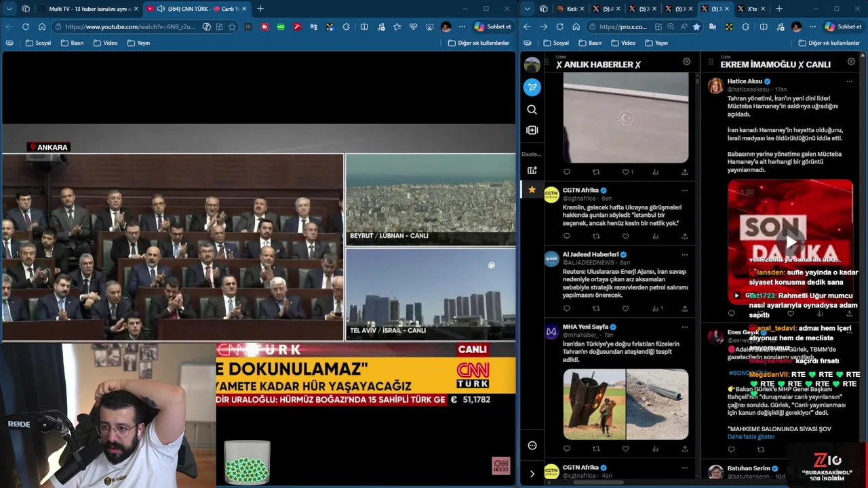Open tab list dropdown in right browser

pyautogui.click(x=528, y=9)
